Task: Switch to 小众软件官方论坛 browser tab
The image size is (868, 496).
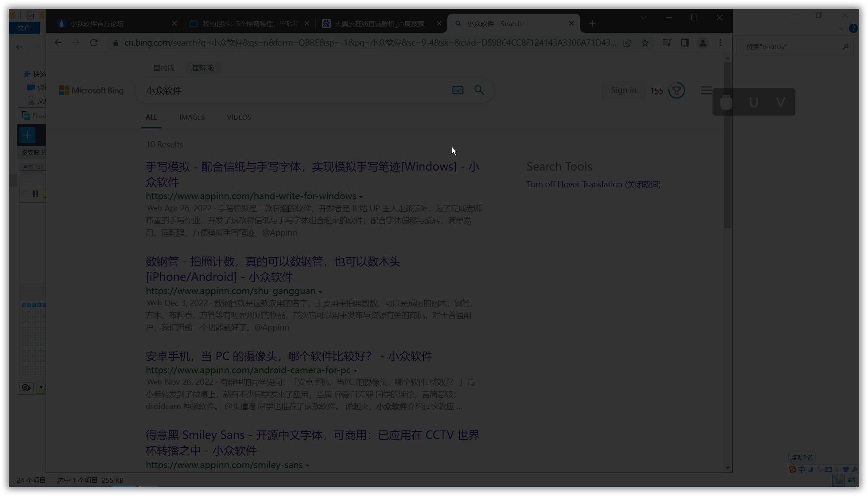Action: (97, 24)
